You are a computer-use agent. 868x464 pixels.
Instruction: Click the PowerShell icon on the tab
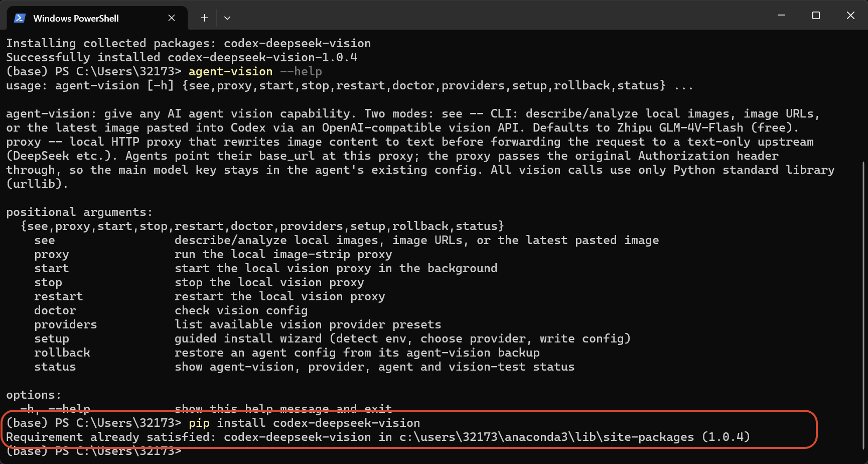(20, 18)
